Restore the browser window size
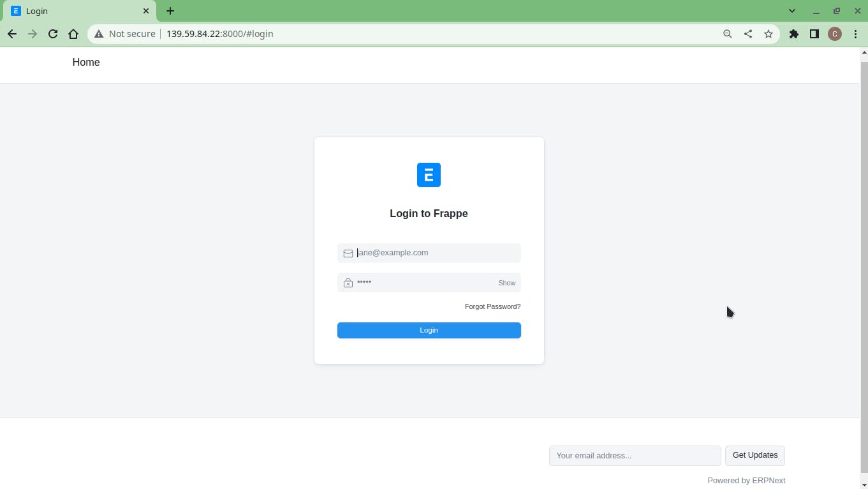The width and height of the screenshot is (868, 489). point(837,11)
